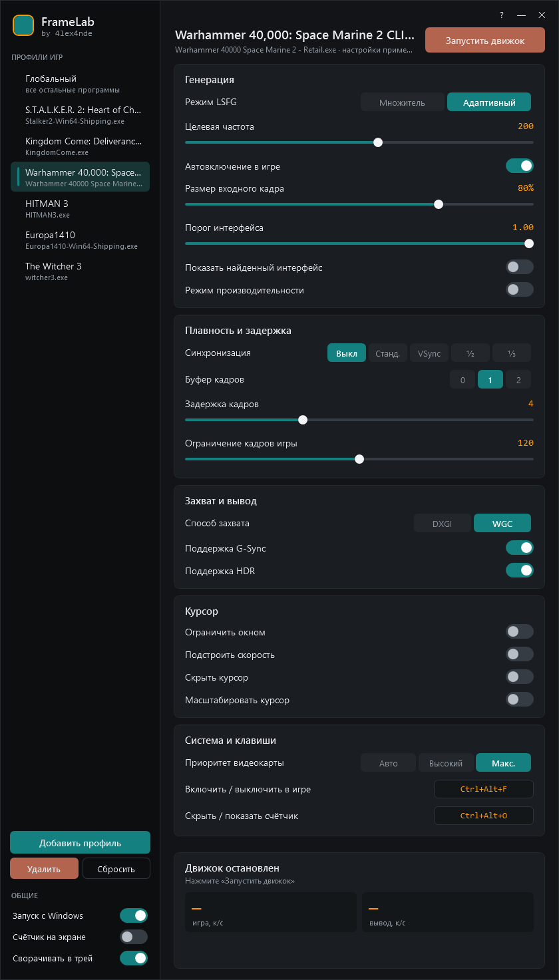Select The Witcher 3 profile
Image resolution: width=559 pixels, height=980 pixels.
coord(80,271)
